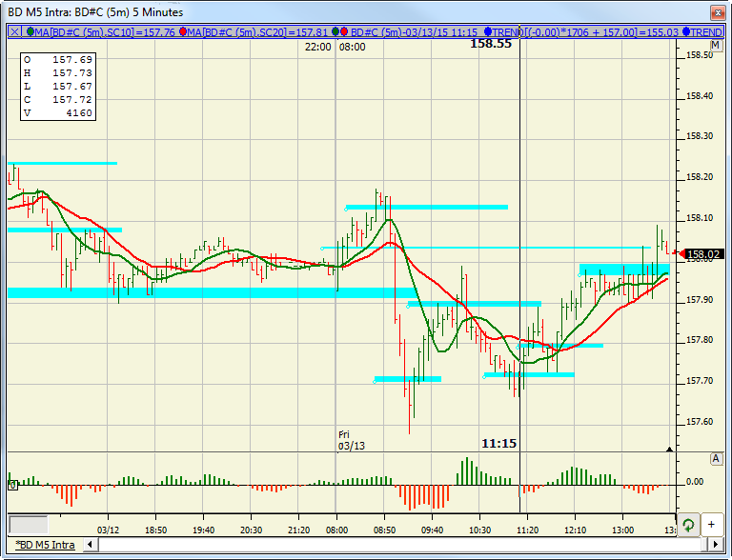Click the 158.10 price scale label
This screenshot has height=560, width=732.
tap(700, 218)
